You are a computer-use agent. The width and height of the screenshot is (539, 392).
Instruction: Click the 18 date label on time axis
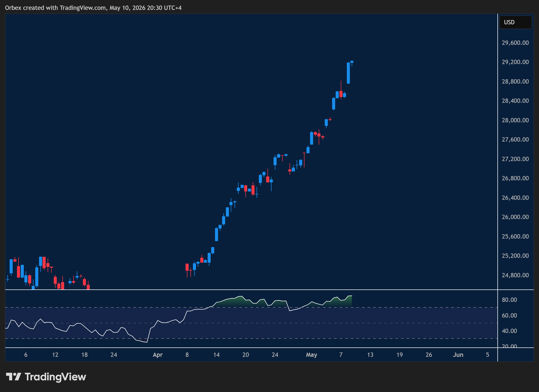pos(84,355)
